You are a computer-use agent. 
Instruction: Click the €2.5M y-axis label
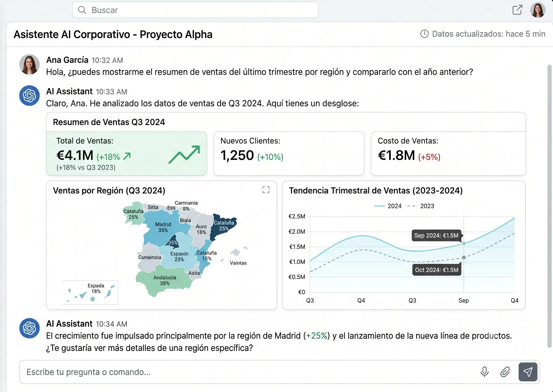297,216
